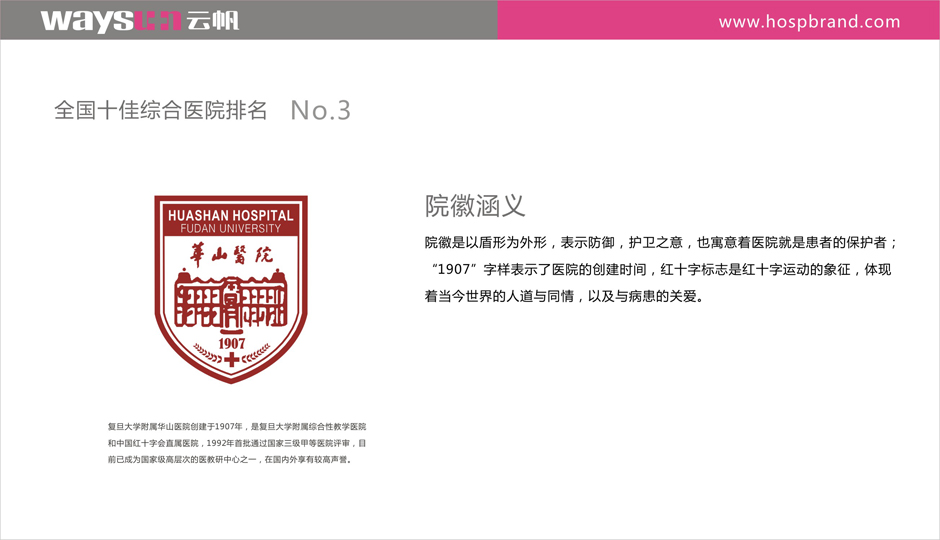Click HUASHAN HOSPITAL text in emblem
The image size is (940, 540).
tap(231, 215)
